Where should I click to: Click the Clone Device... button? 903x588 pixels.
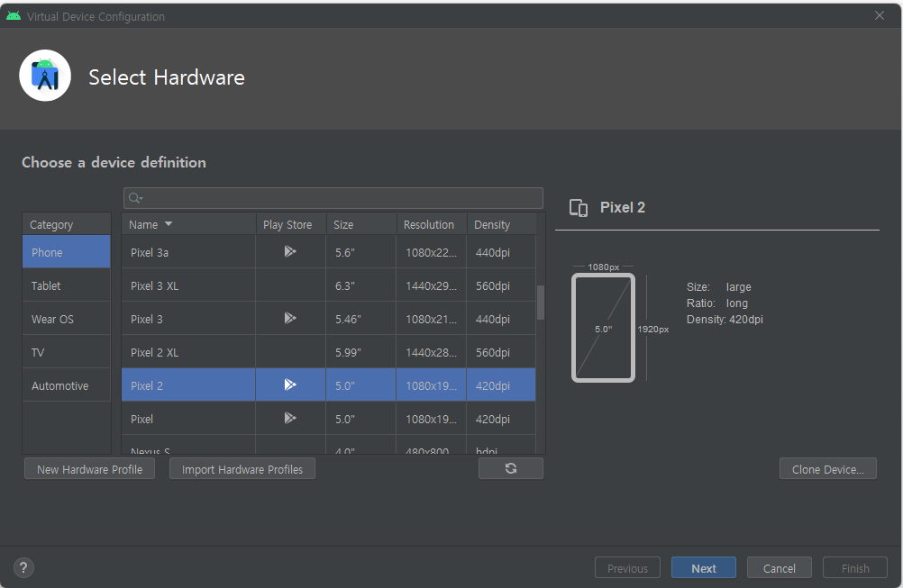827,469
